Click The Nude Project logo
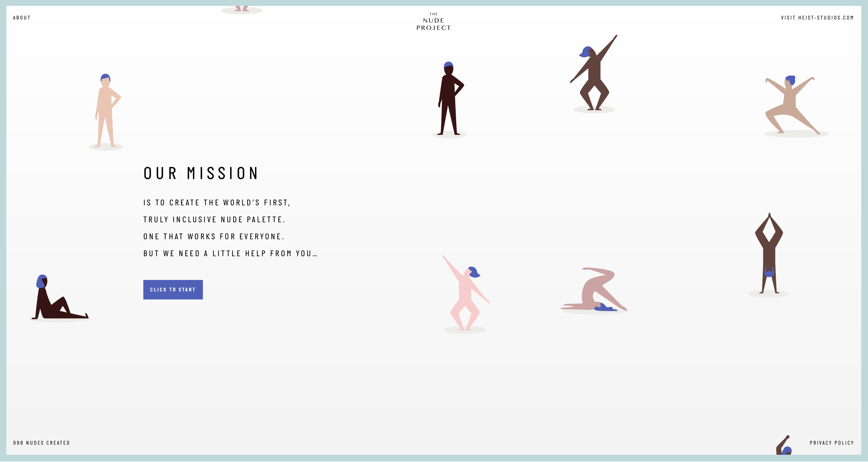 [x=434, y=22]
